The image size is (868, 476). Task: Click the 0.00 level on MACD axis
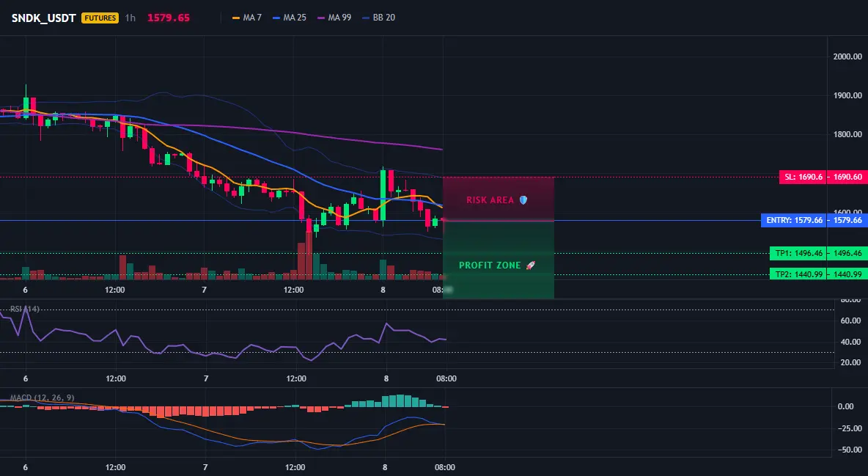click(846, 407)
